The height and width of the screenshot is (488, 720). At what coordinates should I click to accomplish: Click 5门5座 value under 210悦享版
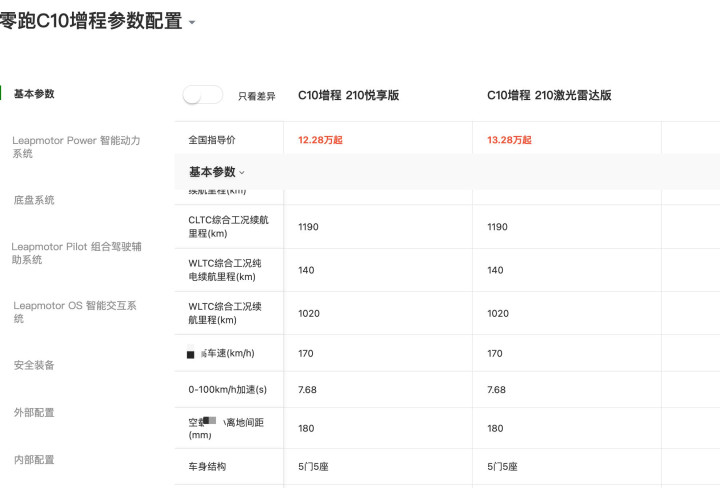click(x=313, y=467)
